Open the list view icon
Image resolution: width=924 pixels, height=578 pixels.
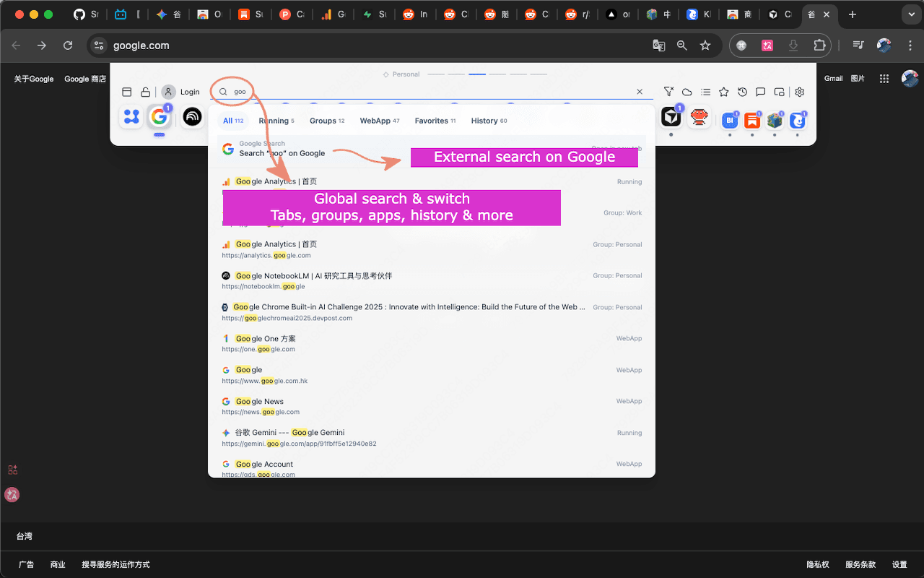(x=705, y=92)
